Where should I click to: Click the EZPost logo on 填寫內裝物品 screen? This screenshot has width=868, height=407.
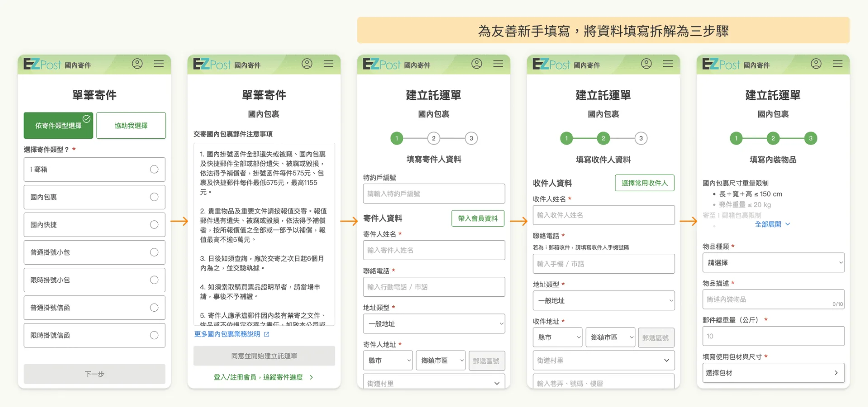pos(721,64)
